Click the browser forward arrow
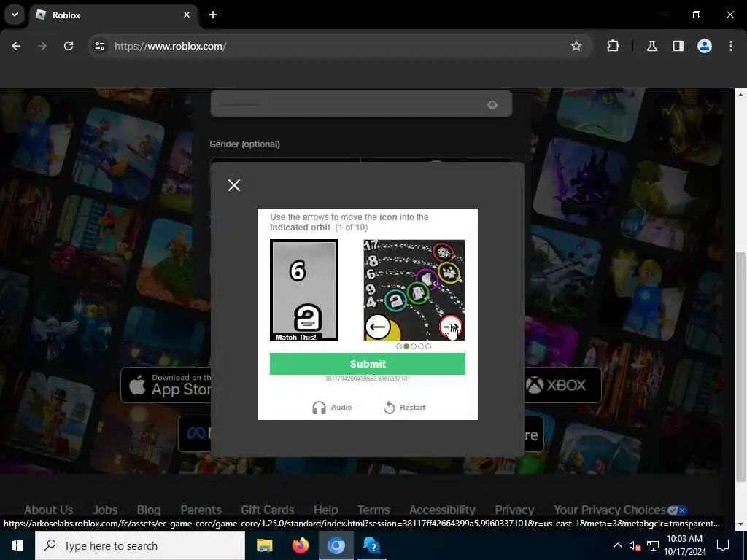The image size is (747, 560). (42, 46)
